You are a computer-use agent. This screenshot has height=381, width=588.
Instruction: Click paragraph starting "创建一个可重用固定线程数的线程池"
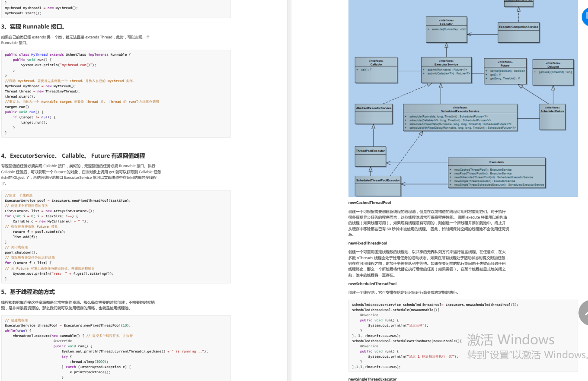(x=428, y=264)
